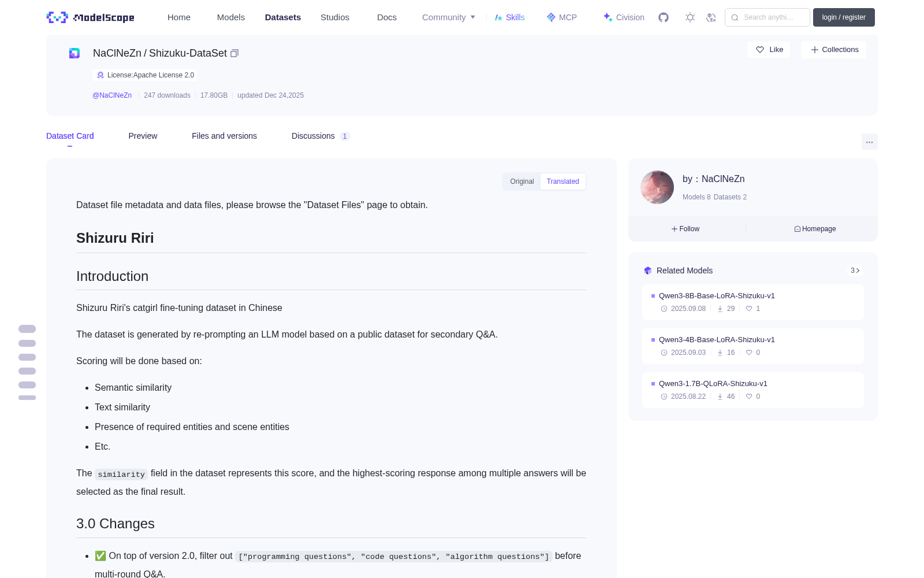The height and width of the screenshot is (578, 924).
Task: Click the NaClNeZn profile picture
Action: [x=657, y=187]
